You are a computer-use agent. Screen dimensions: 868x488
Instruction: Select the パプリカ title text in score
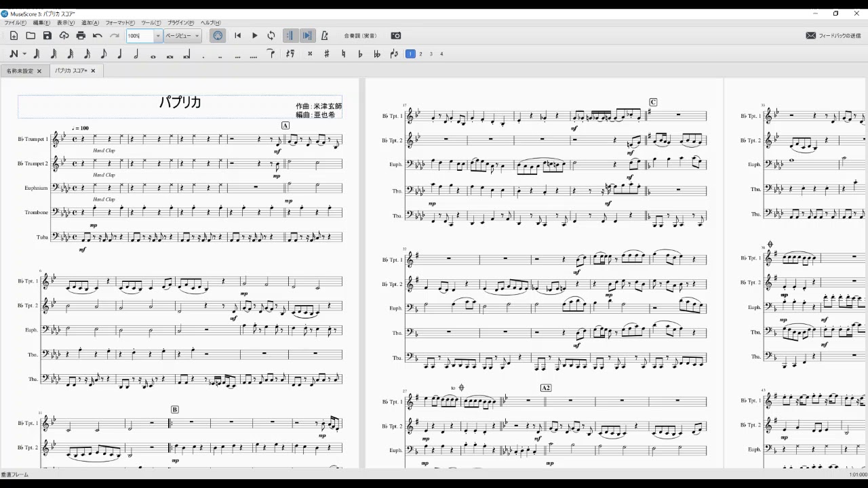[x=180, y=102]
